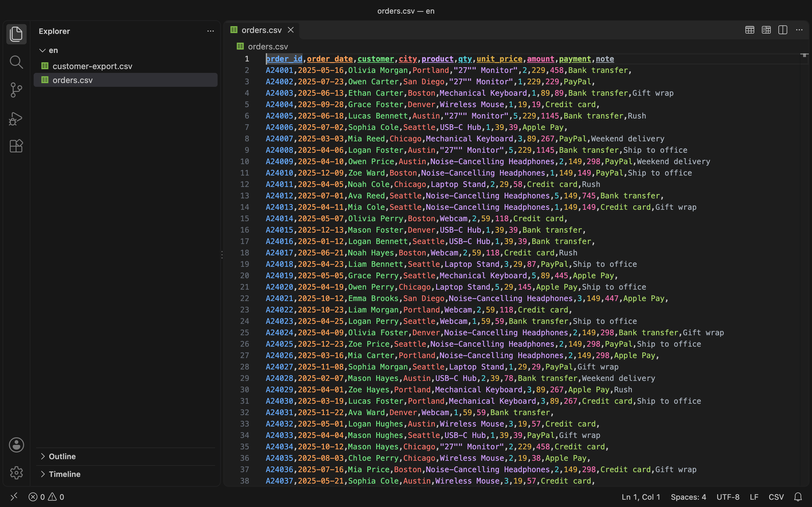Click the UTF-8 encoding status button
The width and height of the screenshot is (812, 507).
click(728, 497)
